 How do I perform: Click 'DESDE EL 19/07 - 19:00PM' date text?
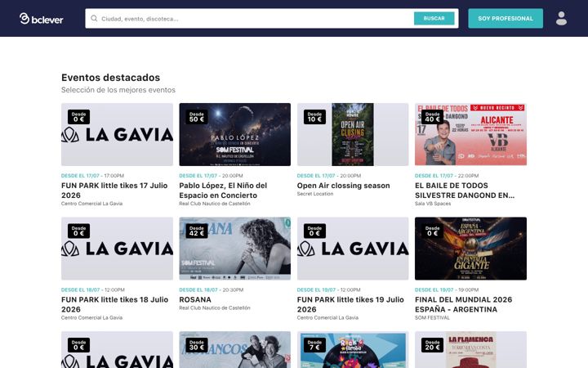point(447,289)
